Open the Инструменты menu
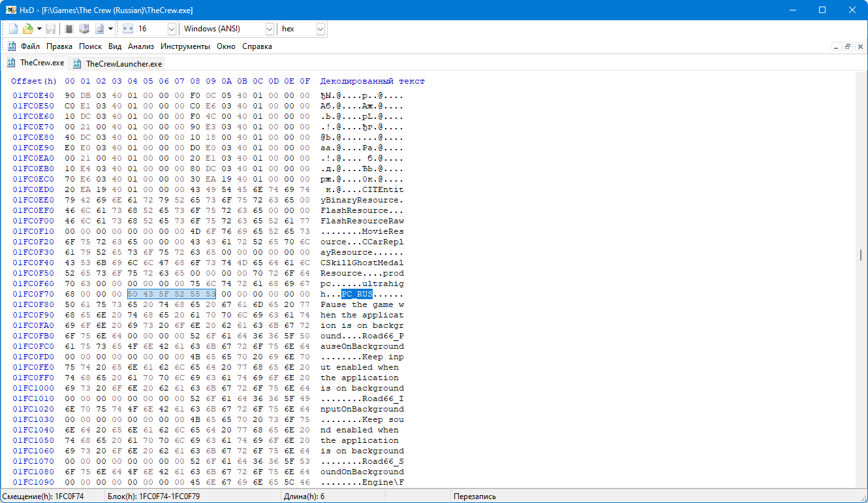This screenshot has width=868, height=503. tap(185, 46)
